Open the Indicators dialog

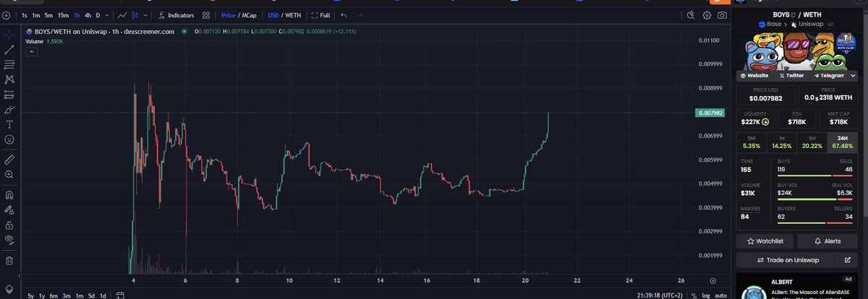pos(176,14)
